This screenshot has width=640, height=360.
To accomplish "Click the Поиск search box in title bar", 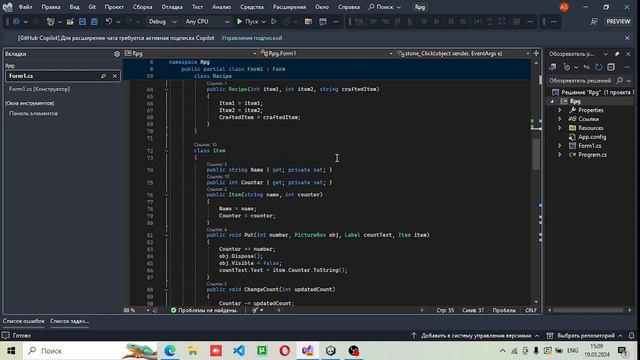I will coord(384,7).
